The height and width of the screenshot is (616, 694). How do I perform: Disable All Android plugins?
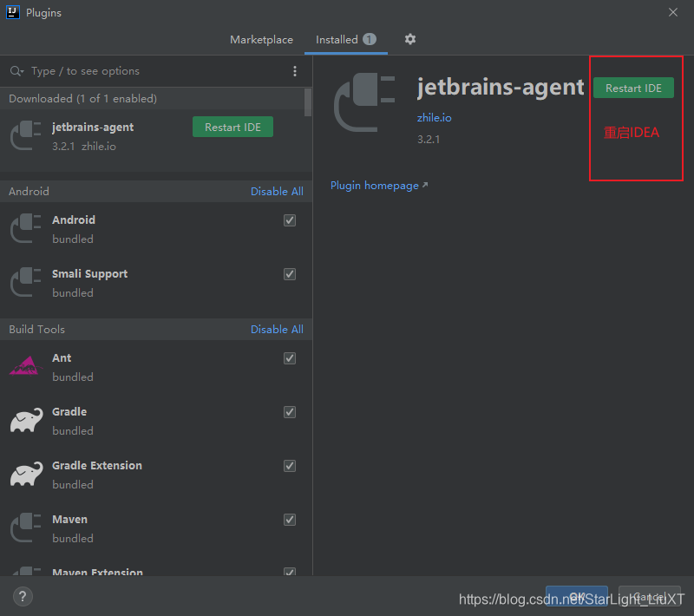[x=277, y=192]
